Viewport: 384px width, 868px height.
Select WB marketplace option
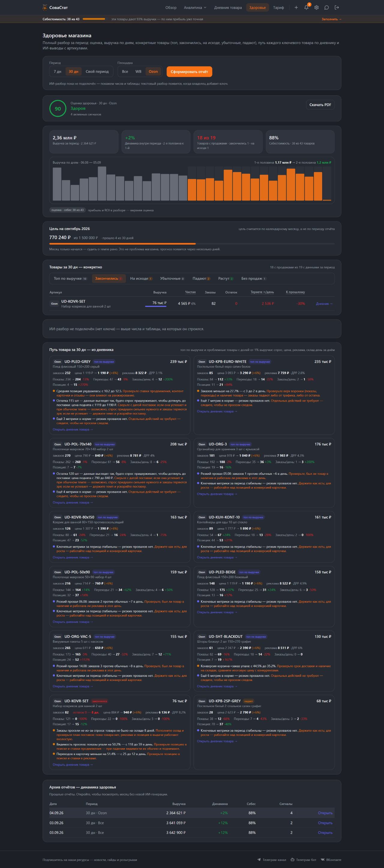[138, 71]
